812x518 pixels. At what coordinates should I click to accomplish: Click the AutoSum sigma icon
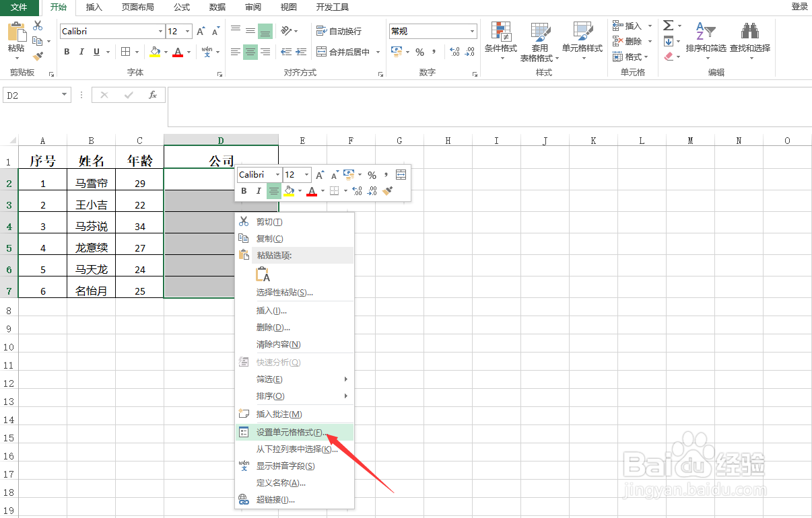668,26
